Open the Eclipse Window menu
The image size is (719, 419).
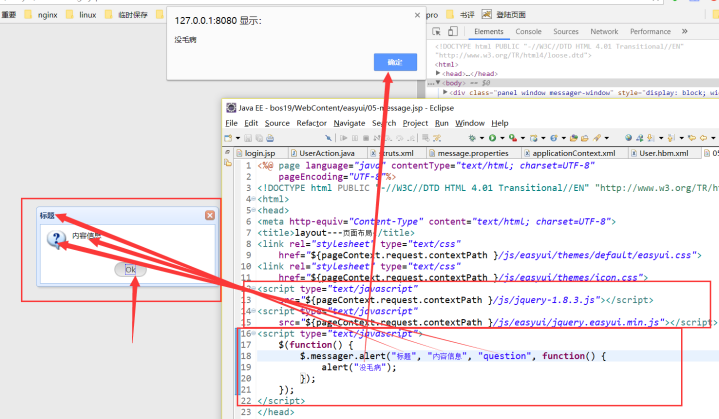(x=470, y=123)
